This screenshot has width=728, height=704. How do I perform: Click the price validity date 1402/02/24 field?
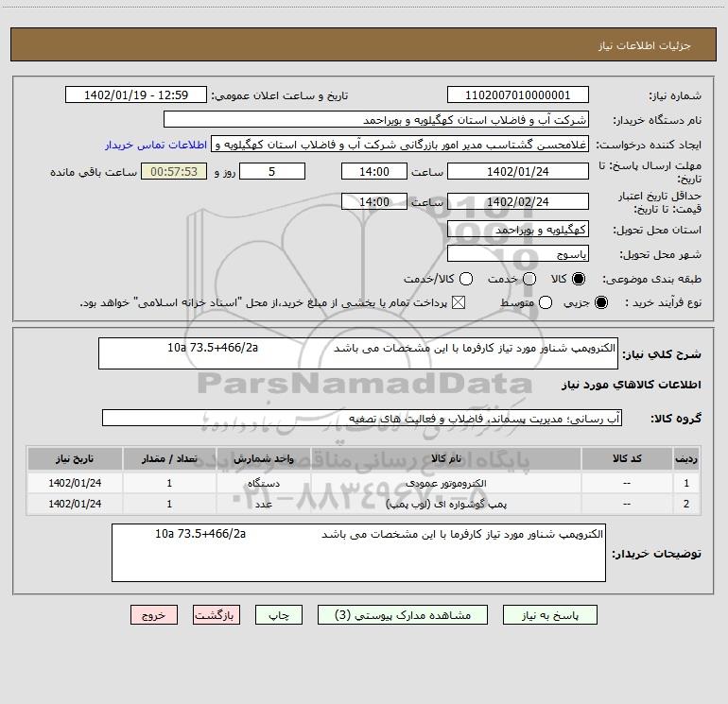coord(518,201)
